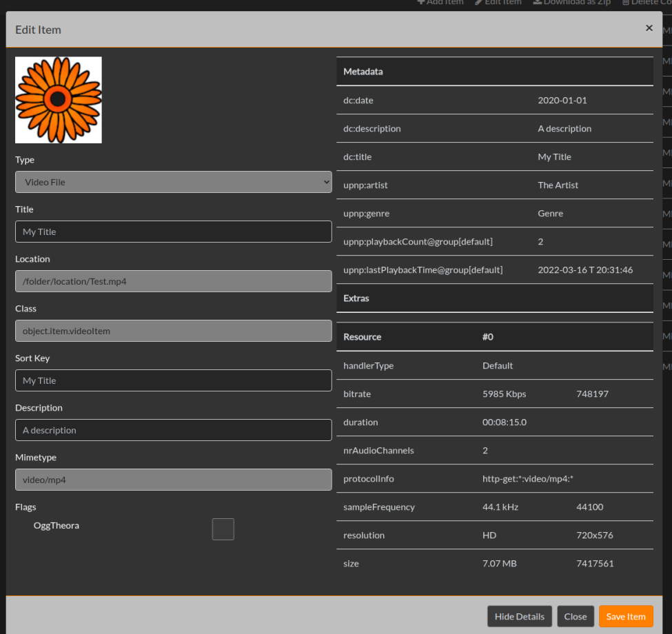Select protocolInfo value http-get:*:video/mp4:*
The height and width of the screenshot is (634, 672).
tap(527, 478)
